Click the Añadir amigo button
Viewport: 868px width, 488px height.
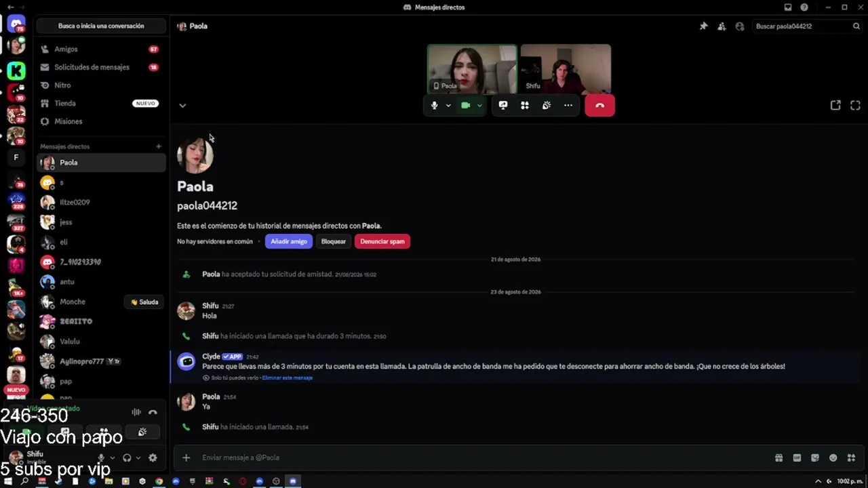pos(289,241)
